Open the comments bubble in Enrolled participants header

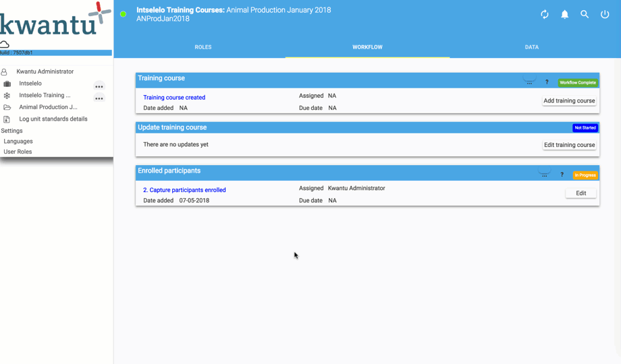[x=545, y=173]
